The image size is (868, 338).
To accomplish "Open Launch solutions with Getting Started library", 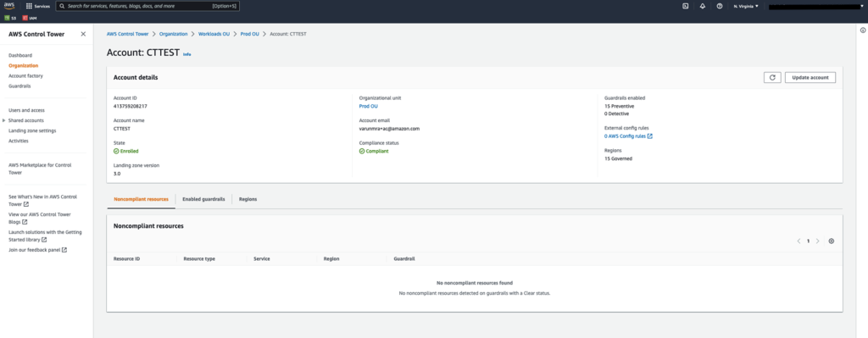I will 45,235.
